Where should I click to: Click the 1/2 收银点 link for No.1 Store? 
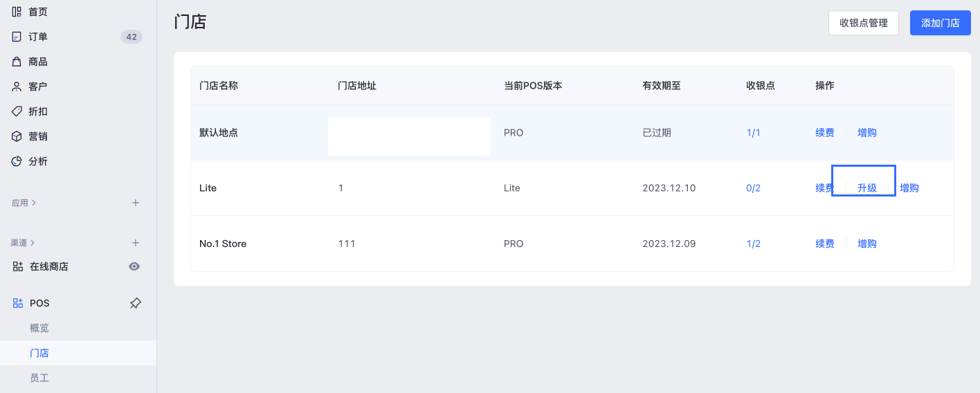[754, 244]
